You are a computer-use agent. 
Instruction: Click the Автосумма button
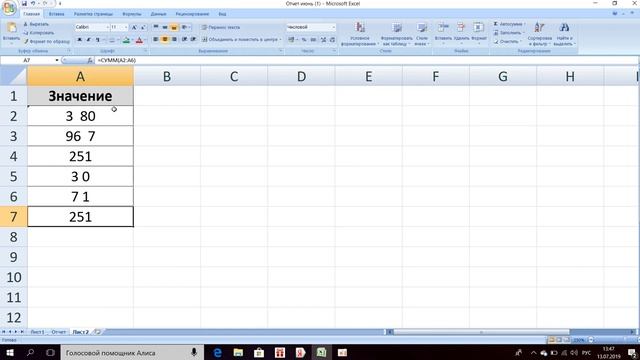509,24
